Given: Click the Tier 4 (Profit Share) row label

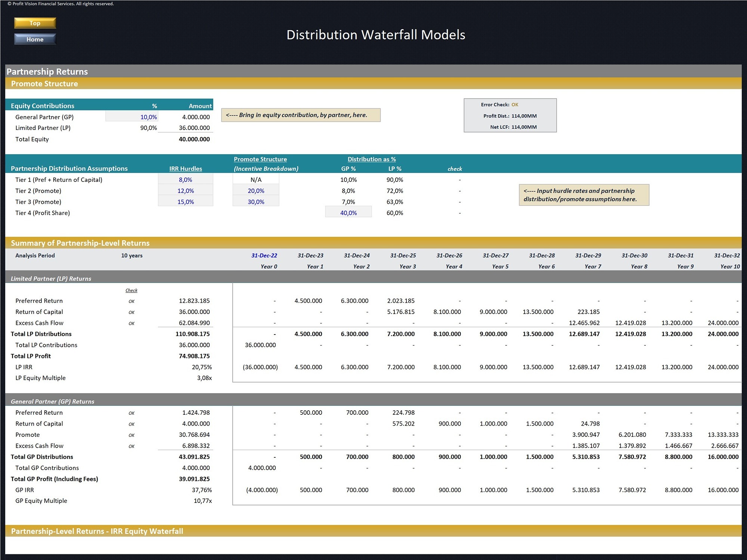Looking at the screenshot, I should (x=43, y=213).
